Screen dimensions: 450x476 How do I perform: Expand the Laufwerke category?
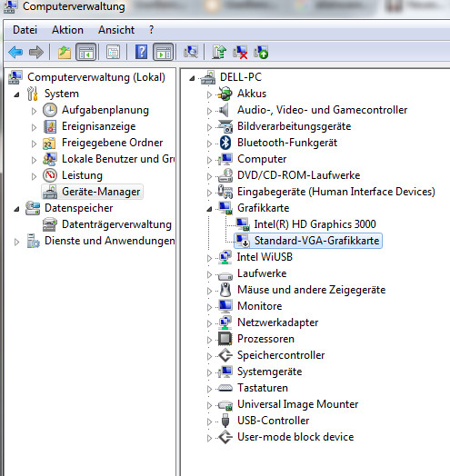(x=209, y=274)
